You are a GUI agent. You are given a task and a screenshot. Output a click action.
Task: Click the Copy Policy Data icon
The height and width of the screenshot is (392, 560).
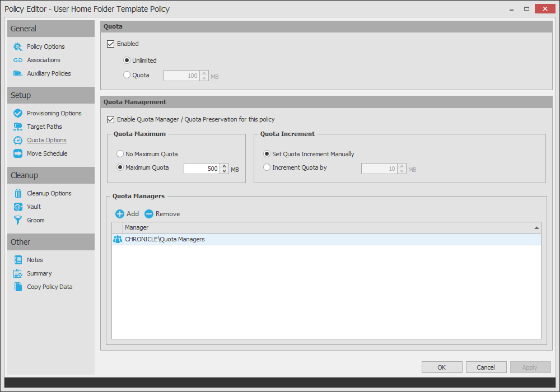click(x=18, y=287)
